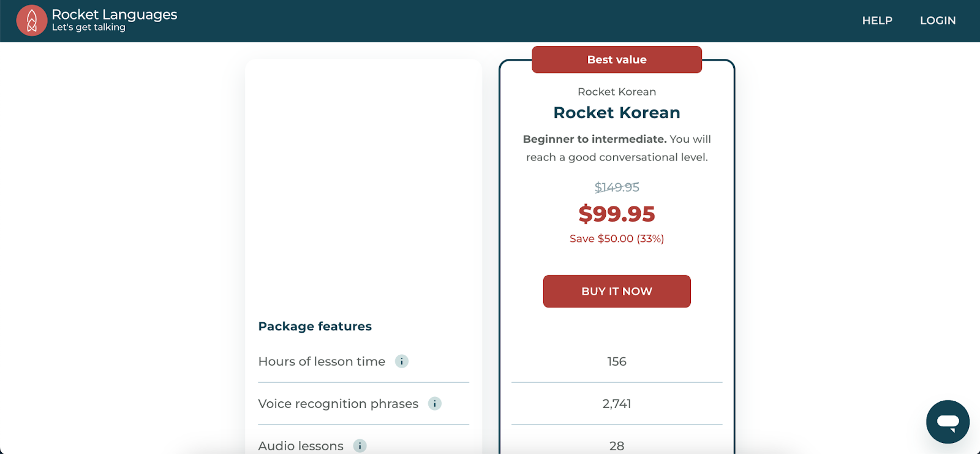Show info for Voice recognition phrases

tap(435, 404)
